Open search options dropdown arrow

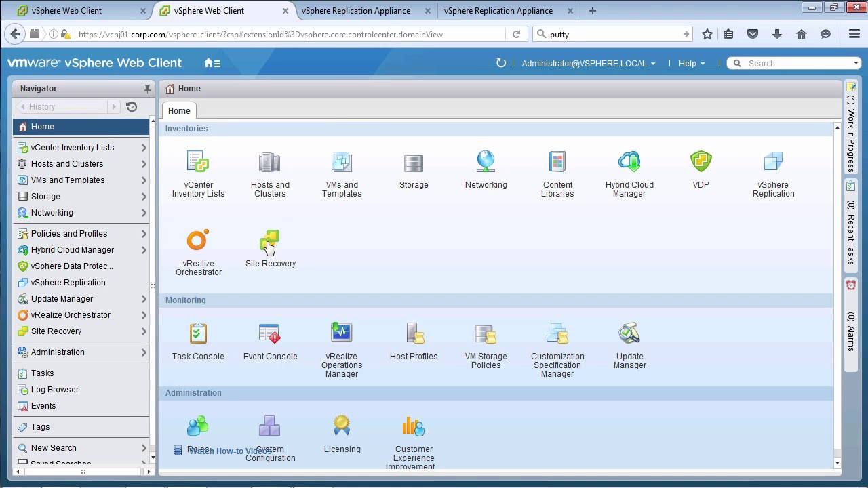point(856,63)
